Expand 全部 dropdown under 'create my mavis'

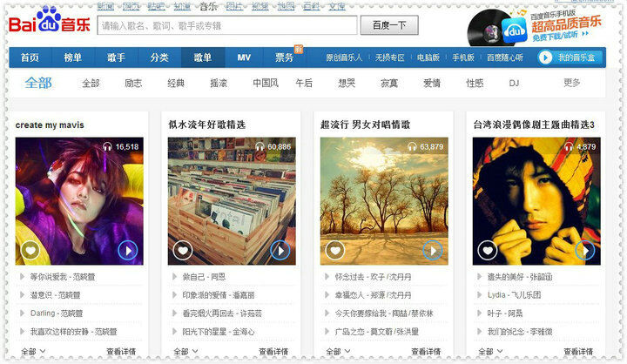click(x=33, y=352)
